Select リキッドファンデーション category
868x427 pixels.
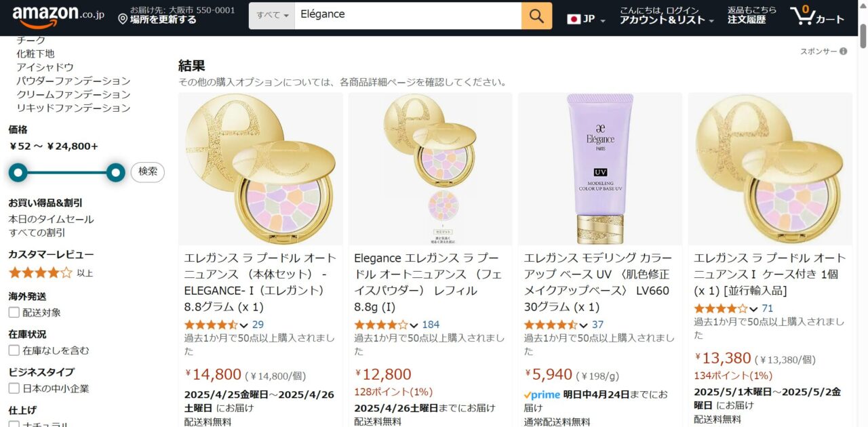point(73,108)
